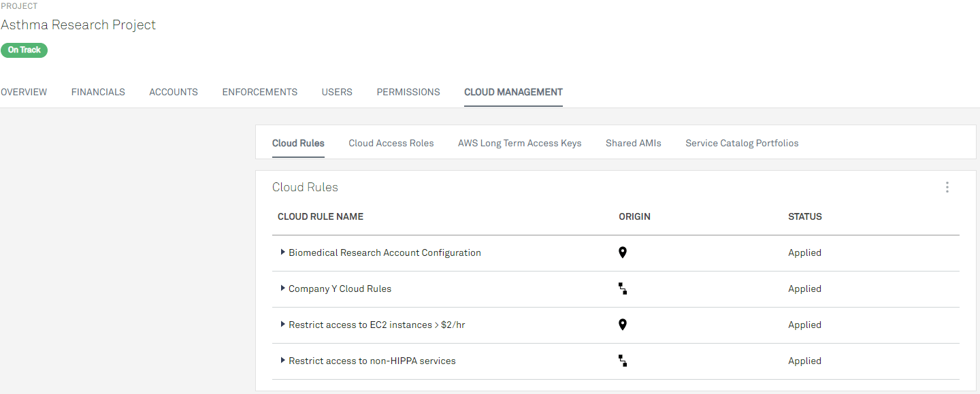The width and height of the screenshot is (980, 394).
Task: View the Permissions tab
Action: tap(408, 92)
